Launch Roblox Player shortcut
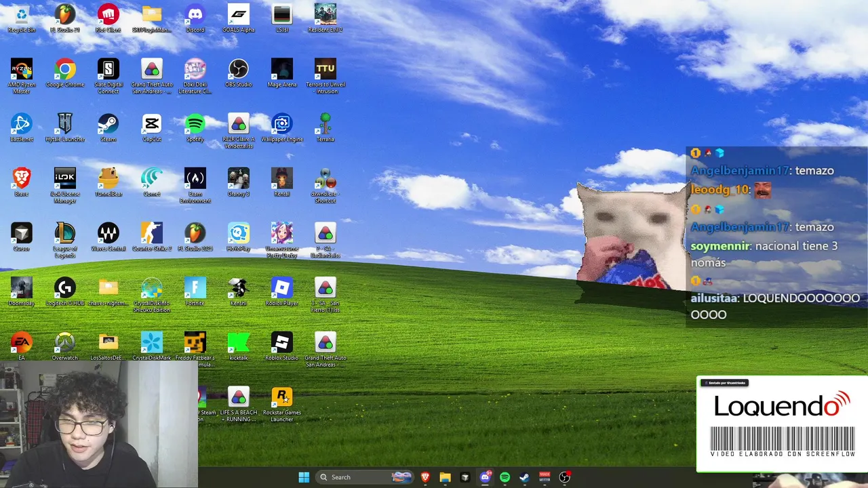Screen dimensions: 868x488 pos(282,292)
